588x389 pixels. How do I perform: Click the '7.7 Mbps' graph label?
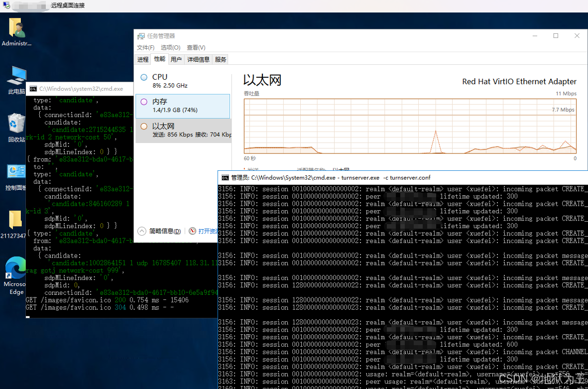(563, 110)
